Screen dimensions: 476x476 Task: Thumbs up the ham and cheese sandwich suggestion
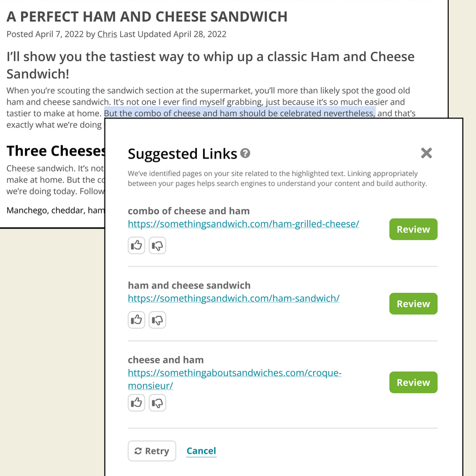(136, 320)
